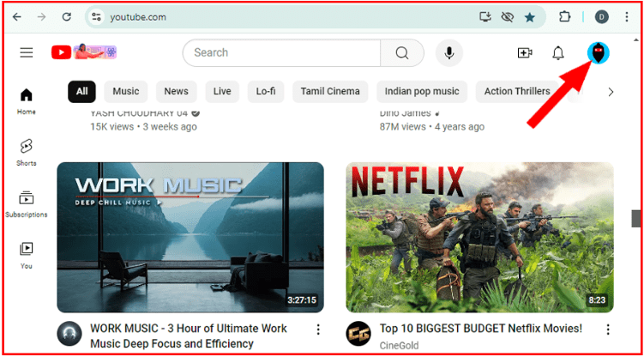This screenshot has width=644, height=357.
Task: Click the YouTube doodle next to logo
Action: point(95,51)
